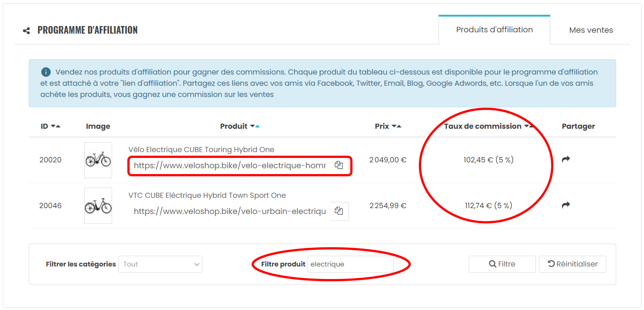644x310 pixels.
Task: Click the price 2 254,99 €
Action: click(388, 205)
